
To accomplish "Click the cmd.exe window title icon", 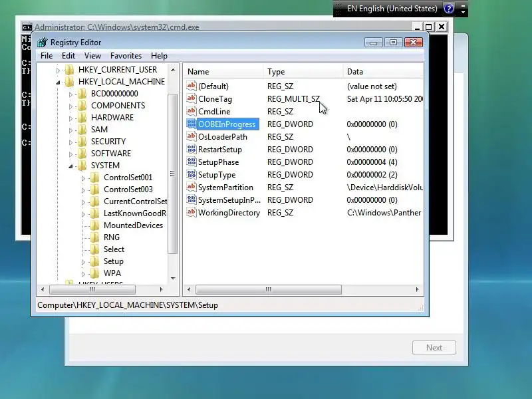I will pos(27,27).
